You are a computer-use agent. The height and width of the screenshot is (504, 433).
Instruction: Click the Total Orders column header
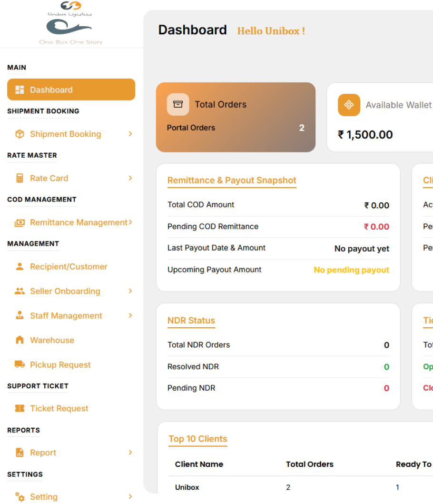(310, 464)
